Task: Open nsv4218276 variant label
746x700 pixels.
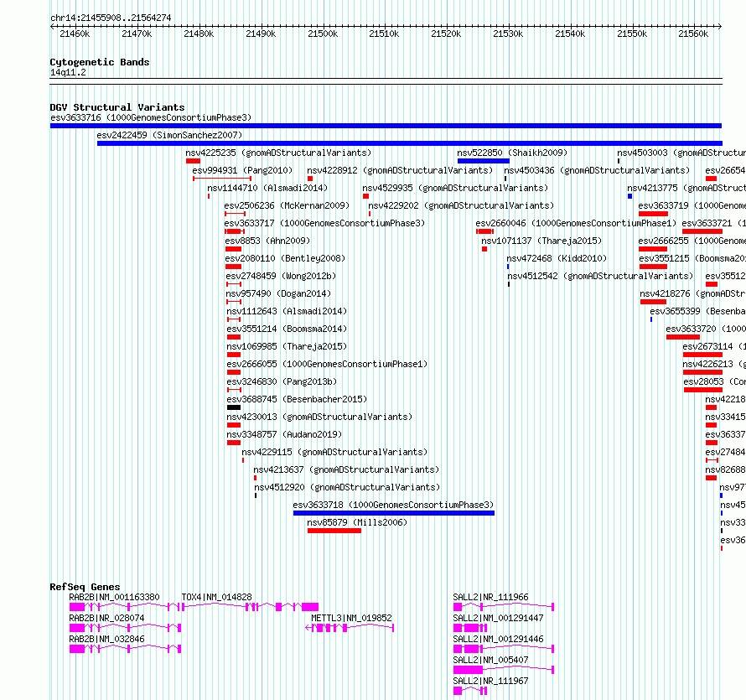Action: click(x=692, y=293)
